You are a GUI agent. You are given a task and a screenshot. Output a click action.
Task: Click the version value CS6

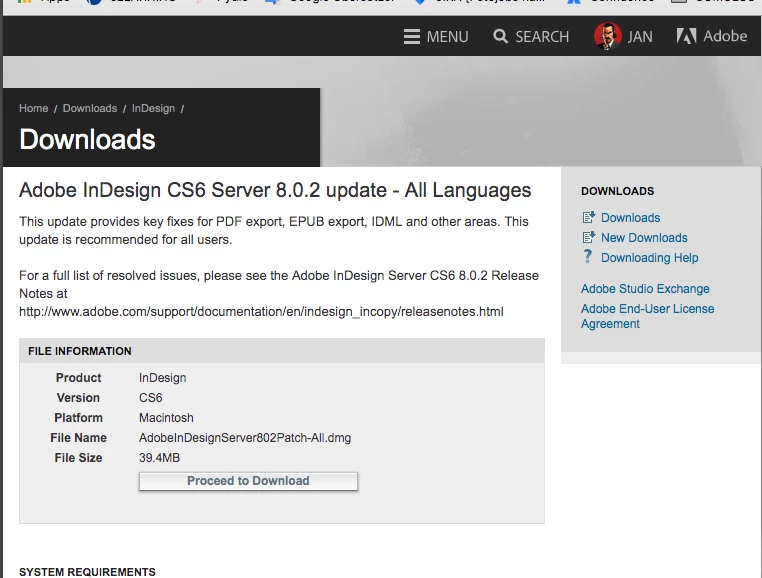pos(151,398)
